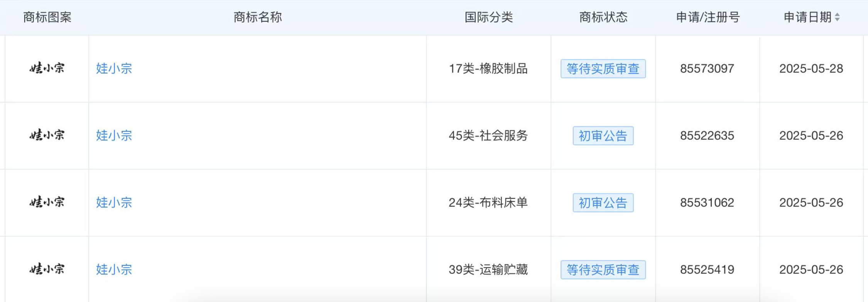This screenshot has height=302, width=868.
Task: Open the 娃小宗 link for 45类-社会服务
Action: (114, 136)
